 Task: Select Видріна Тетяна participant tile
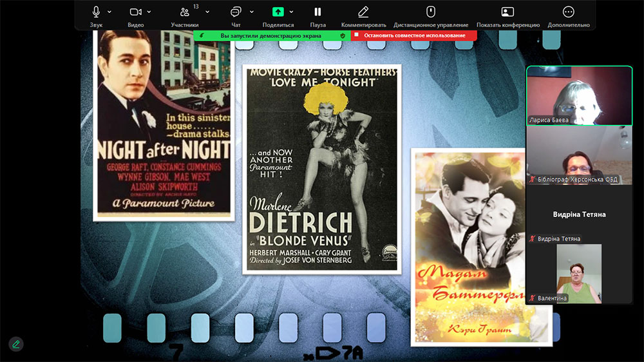pos(579,214)
